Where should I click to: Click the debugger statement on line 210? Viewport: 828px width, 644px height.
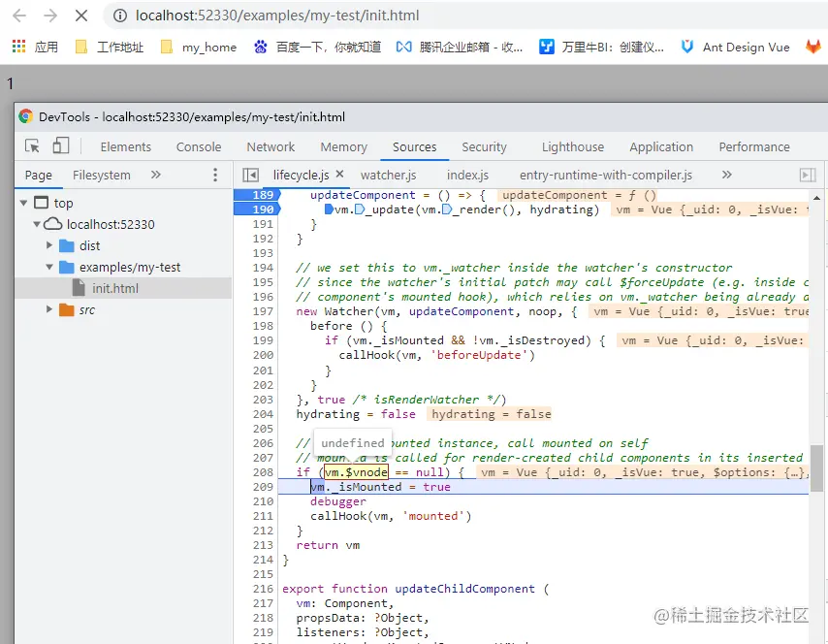(338, 501)
